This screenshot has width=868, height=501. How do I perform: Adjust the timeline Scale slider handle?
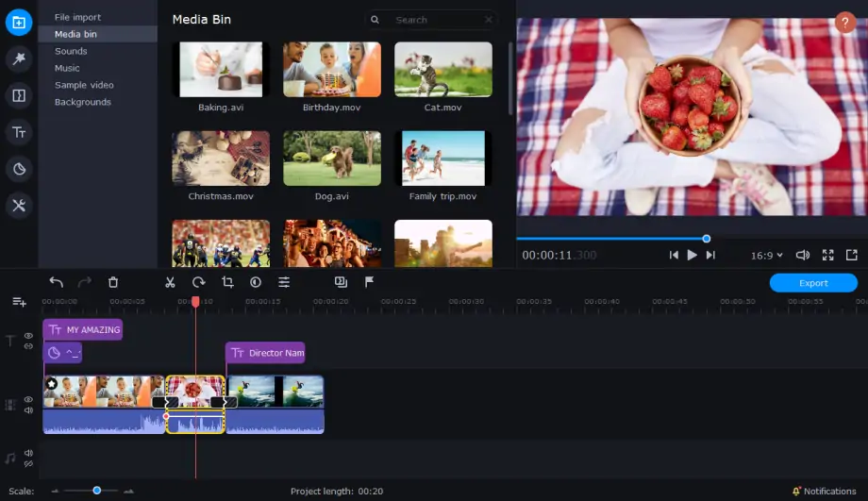click(x=97, y=491)
